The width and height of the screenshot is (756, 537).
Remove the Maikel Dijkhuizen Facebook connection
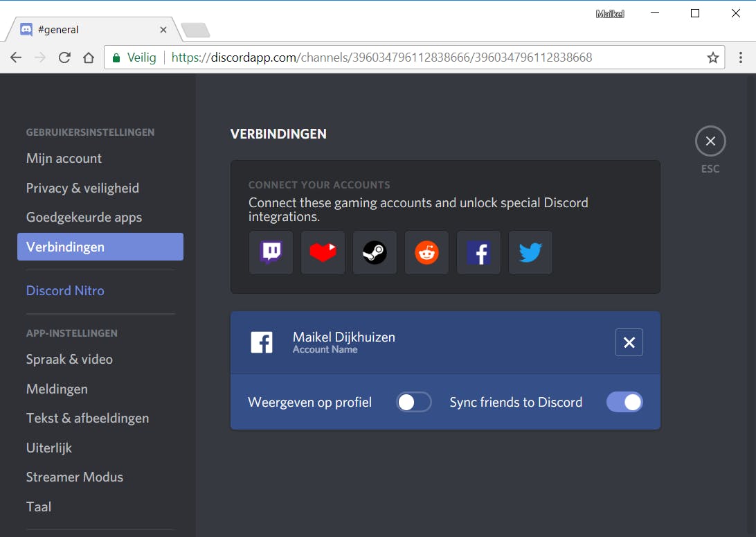[629, 342]
